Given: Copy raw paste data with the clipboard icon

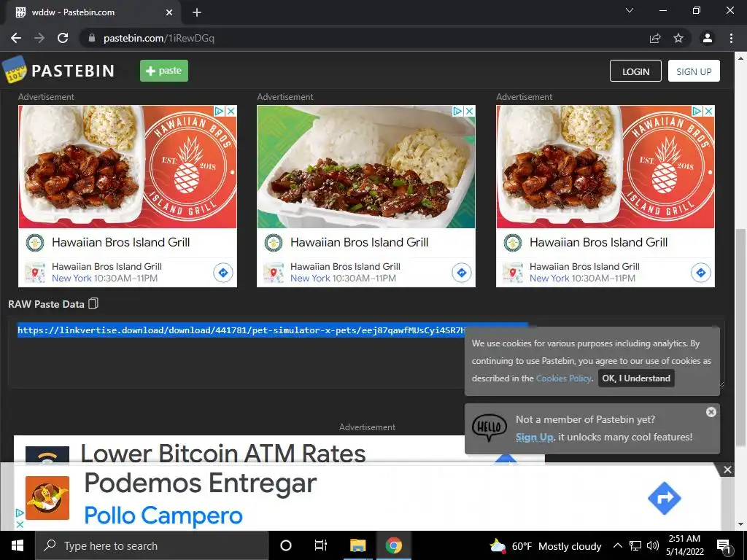Looking at the screenshot, I should pyautogui.click(x=93, y=303).
